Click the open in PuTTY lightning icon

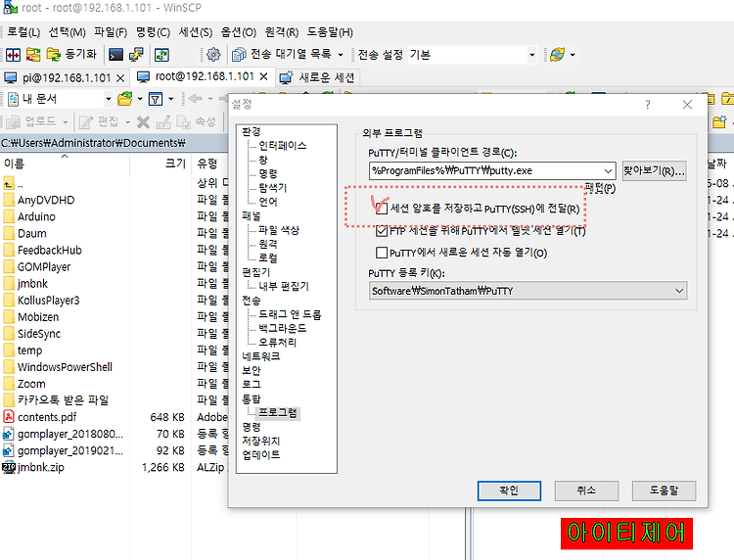click(x=137, y=55)
